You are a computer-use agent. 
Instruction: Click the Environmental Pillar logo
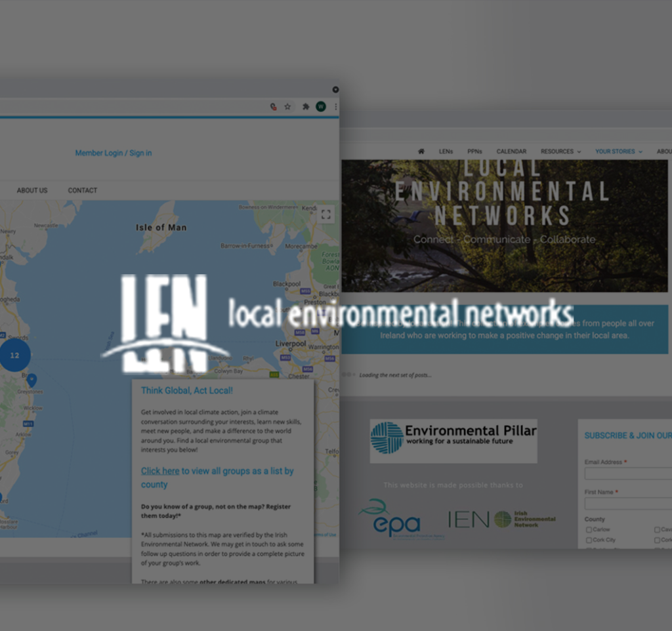pyautogui.click(x=453, y=441)
